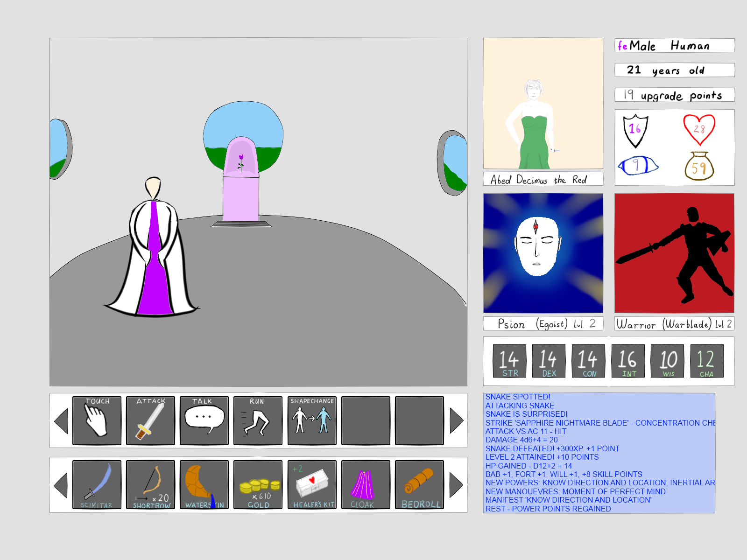This screenshot has width=747, height=560.
Task: Click the STR 14 ability score
Action: 509,361
